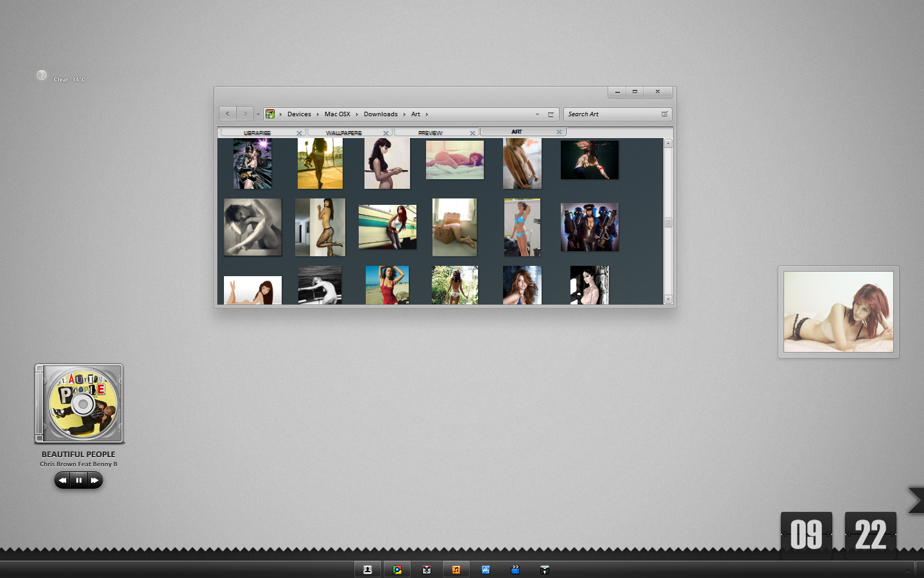Open the recent locations history arrow
Screen dimensions: 924x578
[258, 114]
